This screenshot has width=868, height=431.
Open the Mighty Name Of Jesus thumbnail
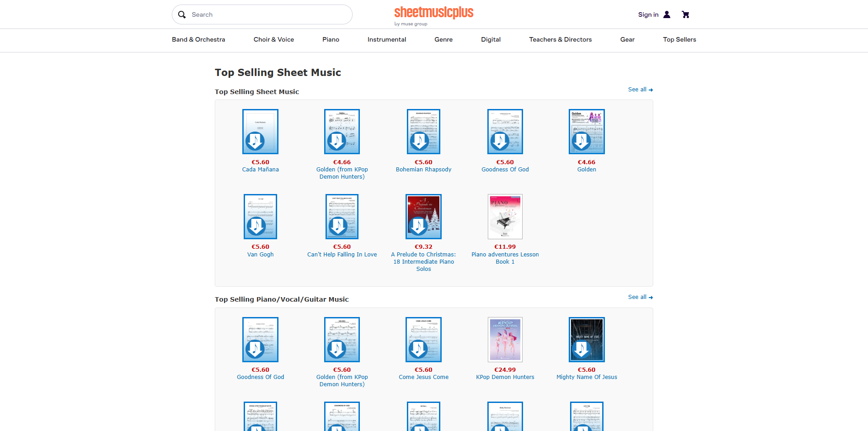pyautogui.click(x=587, y=340)
